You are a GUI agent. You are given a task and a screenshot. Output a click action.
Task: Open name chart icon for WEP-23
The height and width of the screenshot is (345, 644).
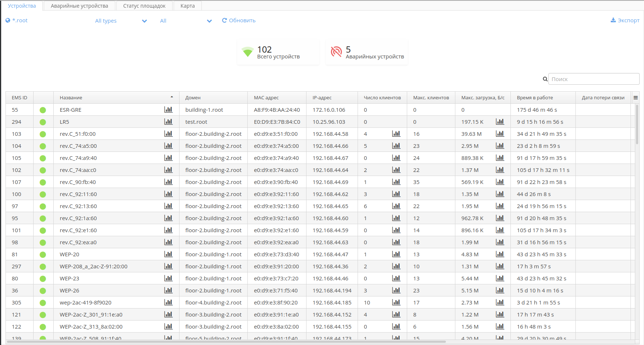point(168,278)
